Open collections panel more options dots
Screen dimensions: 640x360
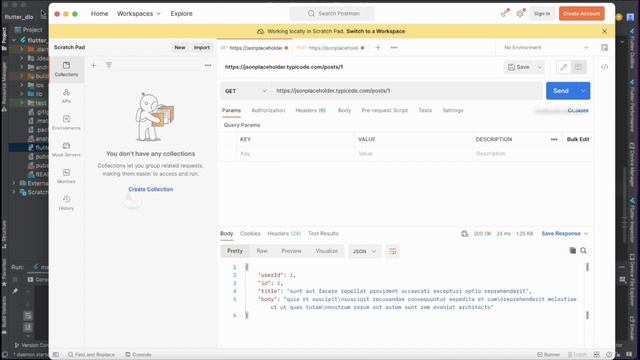tap(208, 65)
